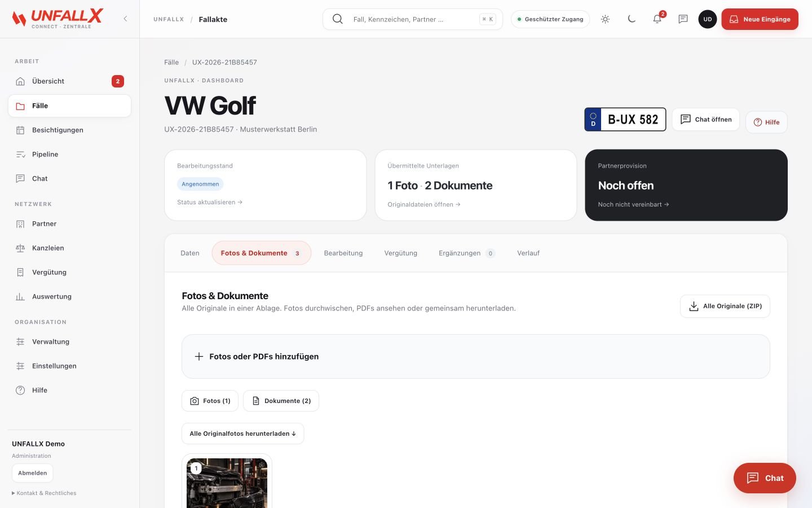Switch to the Bearbeitung tab
The width and height of the screenshot is (812, 508).
coord(343,253)
